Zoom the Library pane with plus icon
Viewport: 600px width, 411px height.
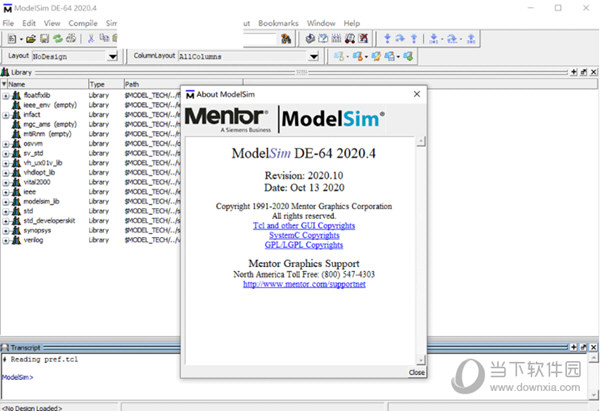pyautogui.click(x=574, y=72)
